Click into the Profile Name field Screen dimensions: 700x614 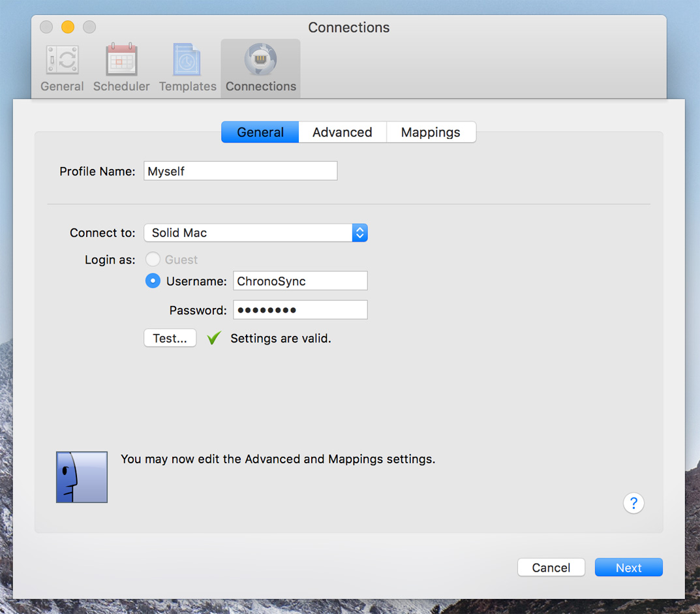(240, 171)
